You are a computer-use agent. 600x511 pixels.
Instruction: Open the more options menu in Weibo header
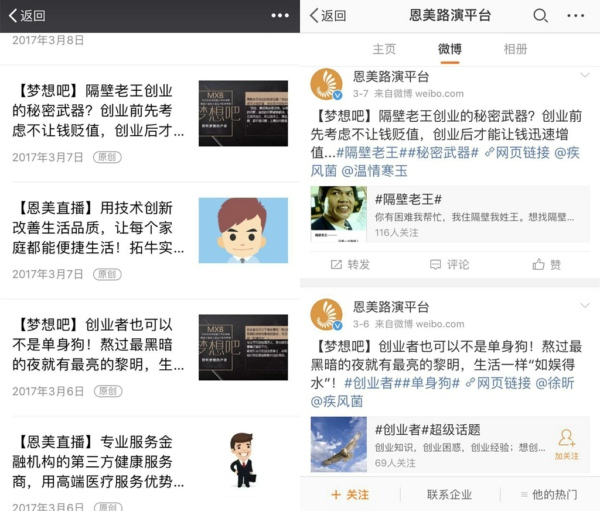click(576, 16)
